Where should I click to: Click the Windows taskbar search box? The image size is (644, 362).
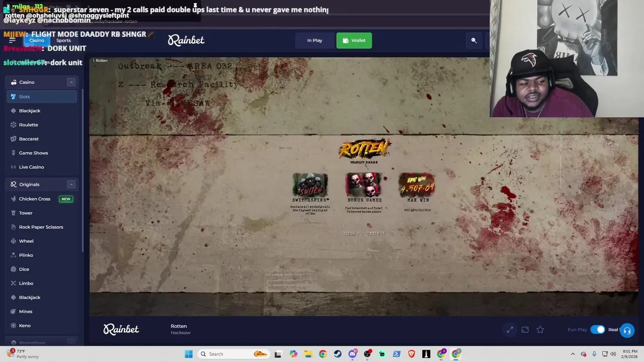233,354
